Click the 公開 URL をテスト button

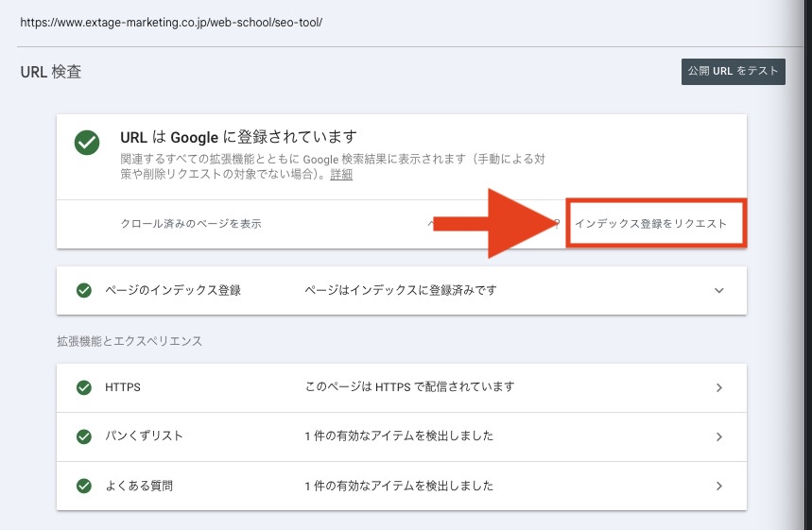(x=733, y=72)
